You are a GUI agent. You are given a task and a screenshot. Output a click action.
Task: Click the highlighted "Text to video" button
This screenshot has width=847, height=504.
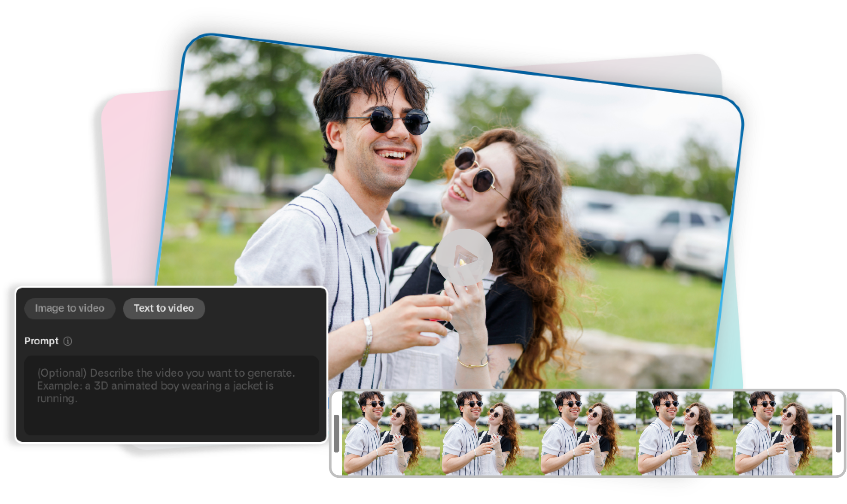pos(165,308)
